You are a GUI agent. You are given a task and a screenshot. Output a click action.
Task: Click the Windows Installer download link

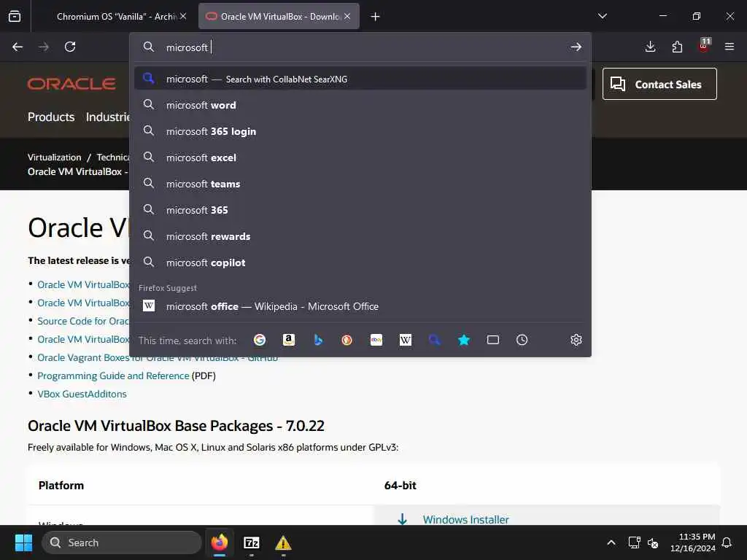coord(465,519)
